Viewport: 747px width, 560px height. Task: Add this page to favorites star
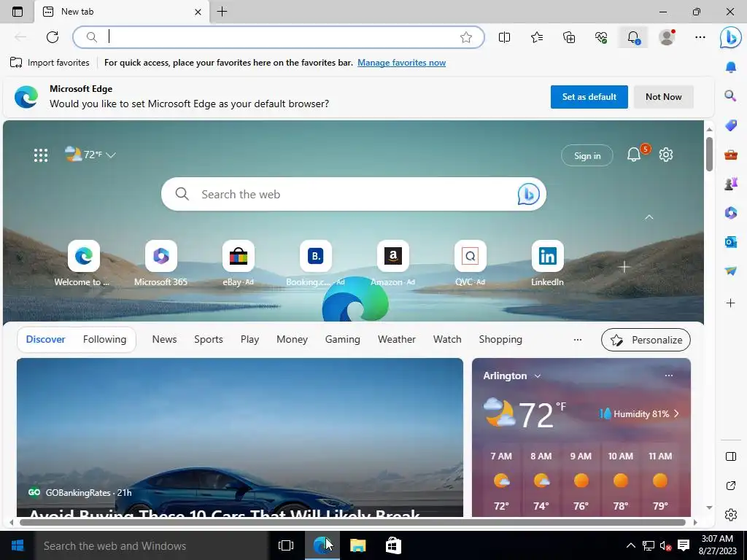point(466,37)
